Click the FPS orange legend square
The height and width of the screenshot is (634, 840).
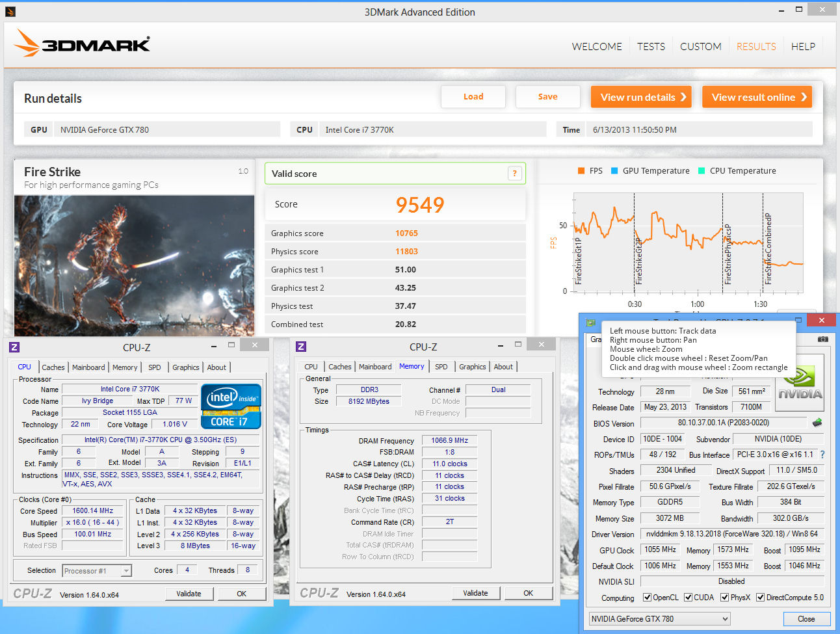(x=581, y=171)
